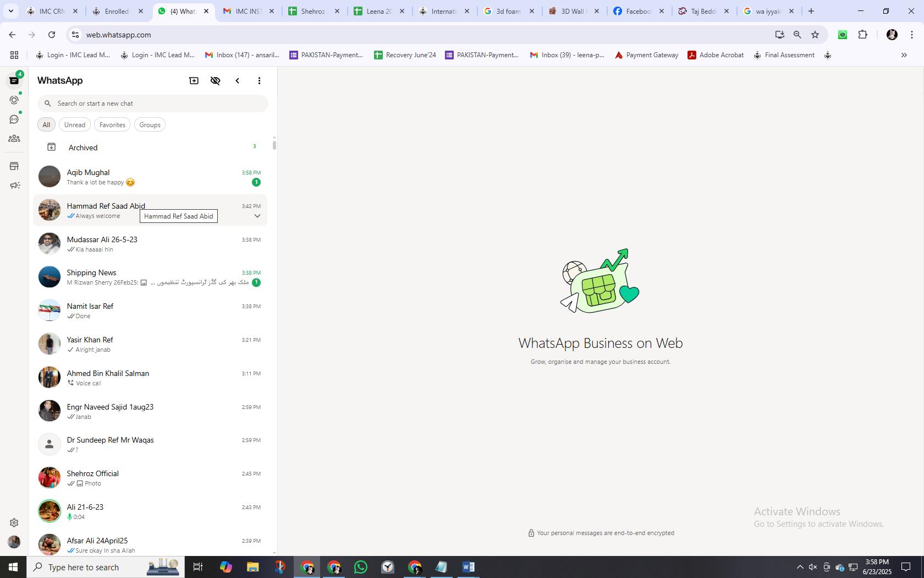Screen dimensions: 924x578
Task: Show hidden system tray icons
Action: pyautogui.click(x=800, y=567)
